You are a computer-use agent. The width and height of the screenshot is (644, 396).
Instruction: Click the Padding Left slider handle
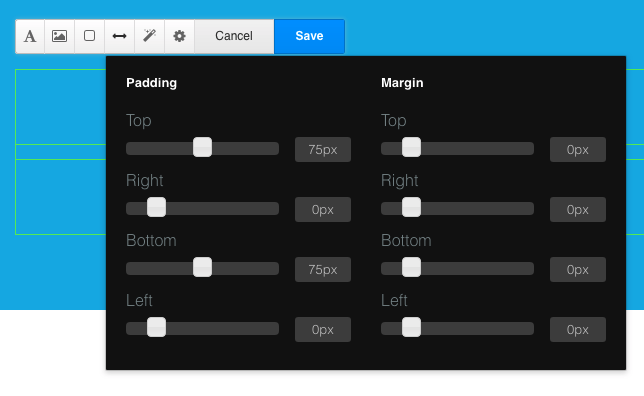[x=156, y=327]
